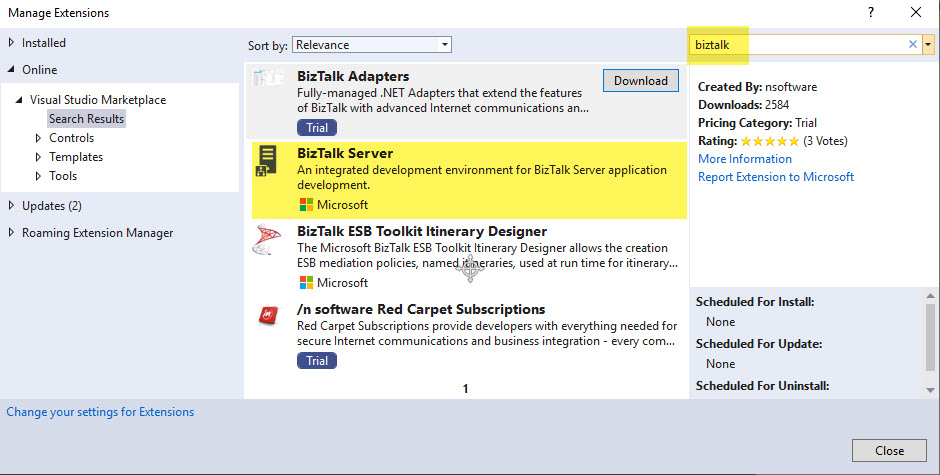
Task: Open the Sort by Relevance dropdown
Action: tap(372, 45)
